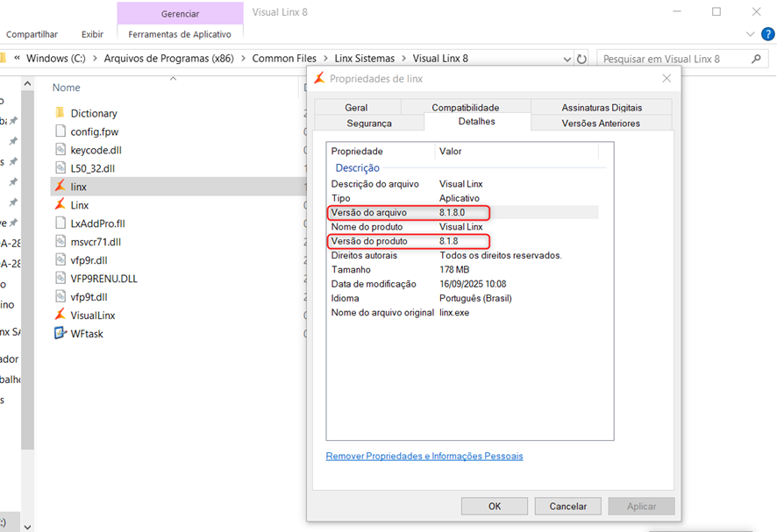This screenshot has height=532, width=777.
Task: Click the capitalized Linx application icon
Action: [60, 204]
